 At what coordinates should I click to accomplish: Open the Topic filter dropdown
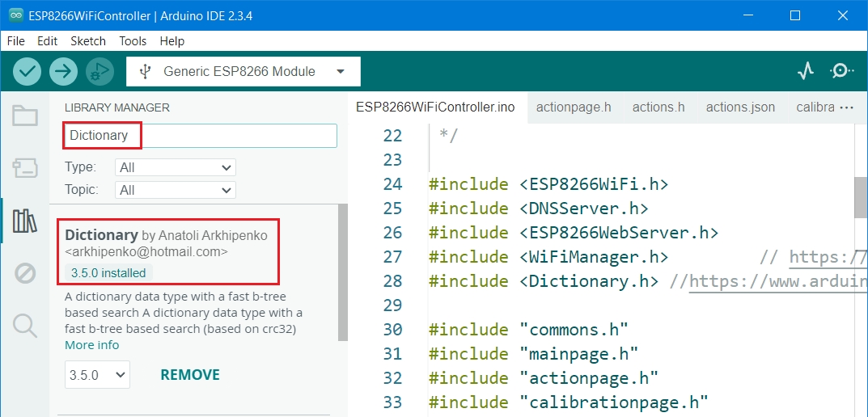coord(176,190)
